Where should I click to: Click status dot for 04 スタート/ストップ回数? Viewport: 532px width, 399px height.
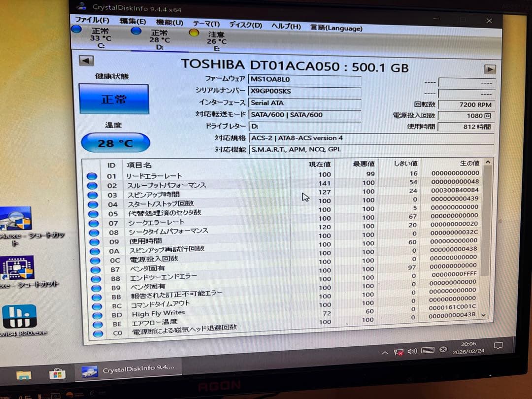93,204
